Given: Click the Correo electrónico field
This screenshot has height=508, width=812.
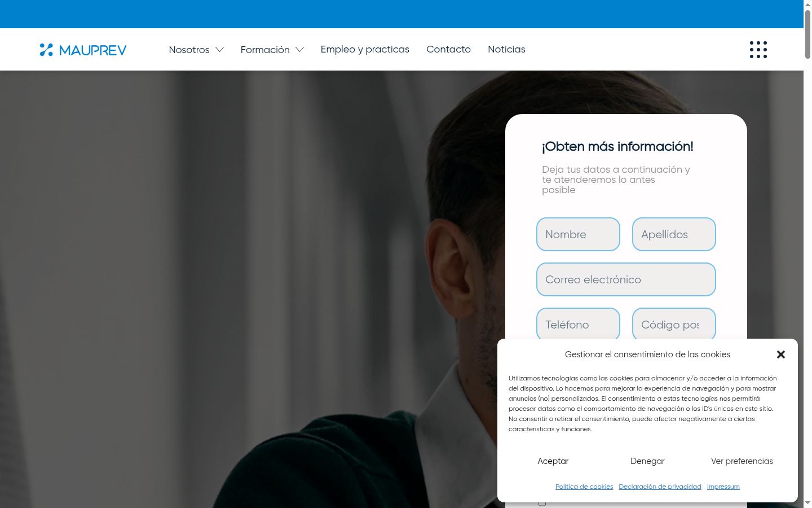Looking at the screenshot, I should (x=626, y=279).
